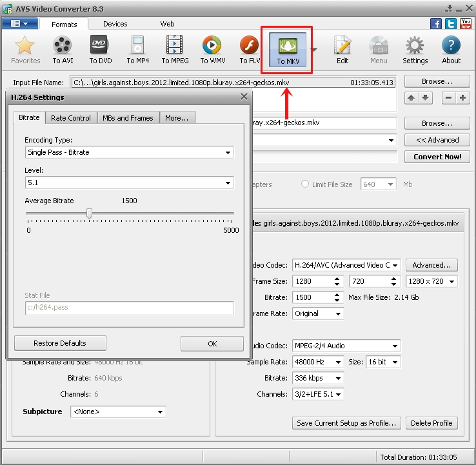Screen dimensions: 476x465
Task: Open the Twitter icon
Action: [451, 24]
